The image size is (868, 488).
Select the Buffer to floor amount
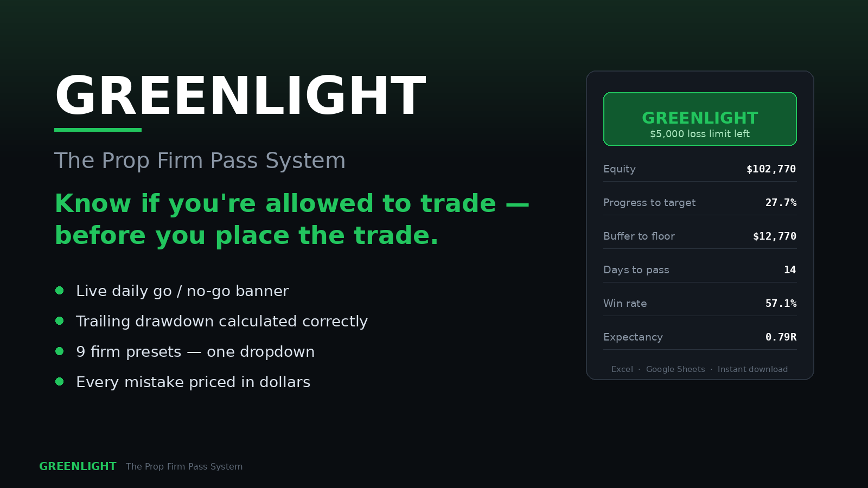click(x=774, y=236)
